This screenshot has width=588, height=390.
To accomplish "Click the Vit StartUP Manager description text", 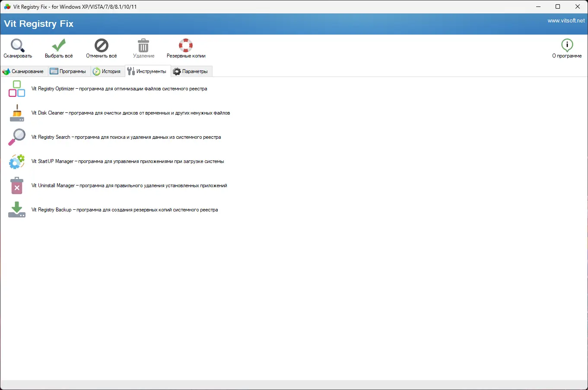I will tap(128, 161).
